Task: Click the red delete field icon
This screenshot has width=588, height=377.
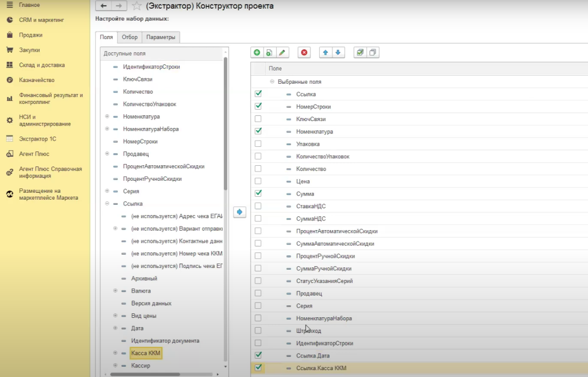Action: 304,52
